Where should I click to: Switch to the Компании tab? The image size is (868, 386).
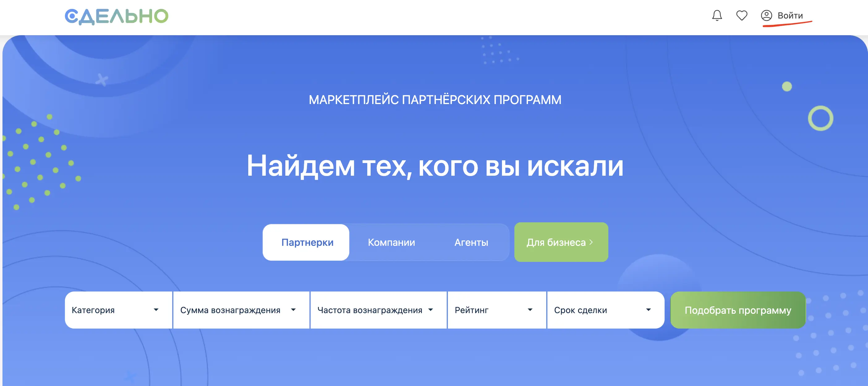pyautogui.click(x=391, y=242)
